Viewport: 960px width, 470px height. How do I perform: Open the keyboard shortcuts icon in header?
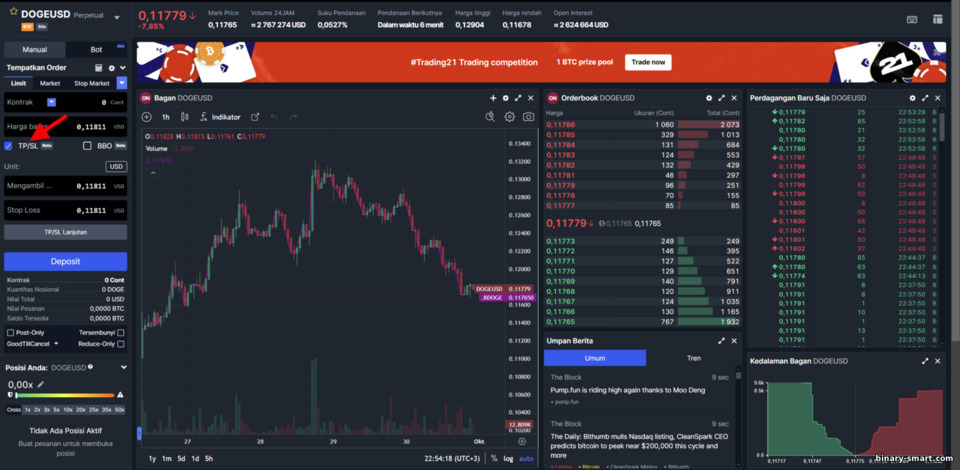(912, 20)
